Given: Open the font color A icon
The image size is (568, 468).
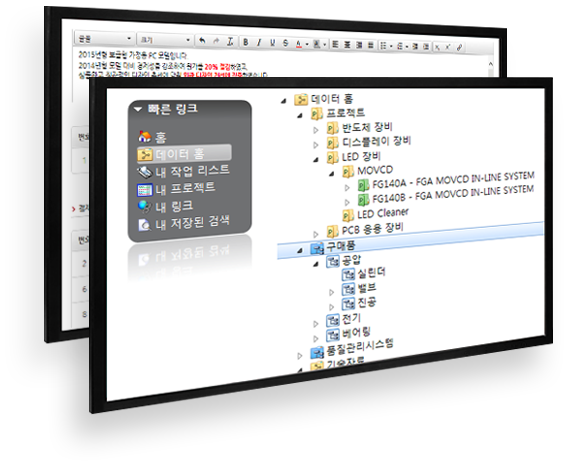Looking at the screenshot, I should (x=298, y=44).
